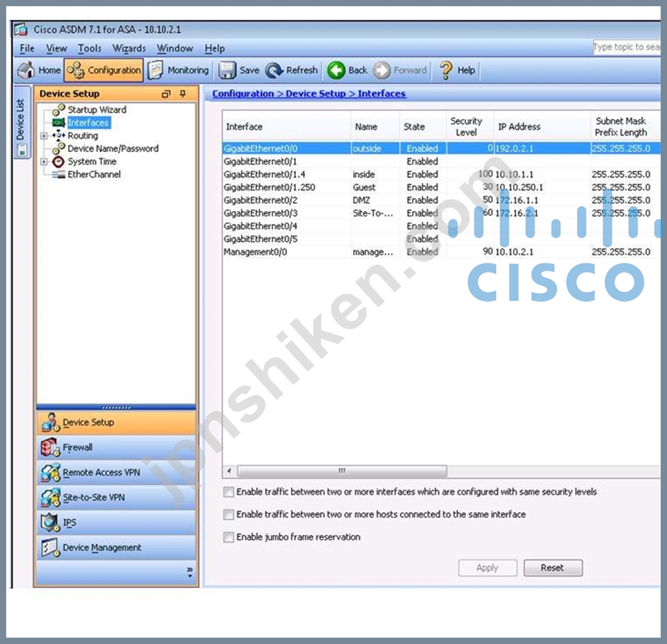Click the Home toolbar icon

[x=27, y=70]
